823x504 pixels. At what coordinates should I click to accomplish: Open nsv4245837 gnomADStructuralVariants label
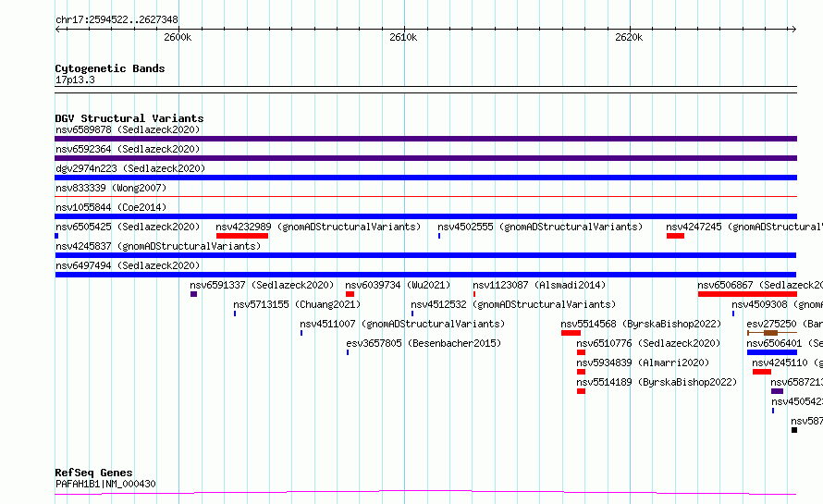point(158,246)
